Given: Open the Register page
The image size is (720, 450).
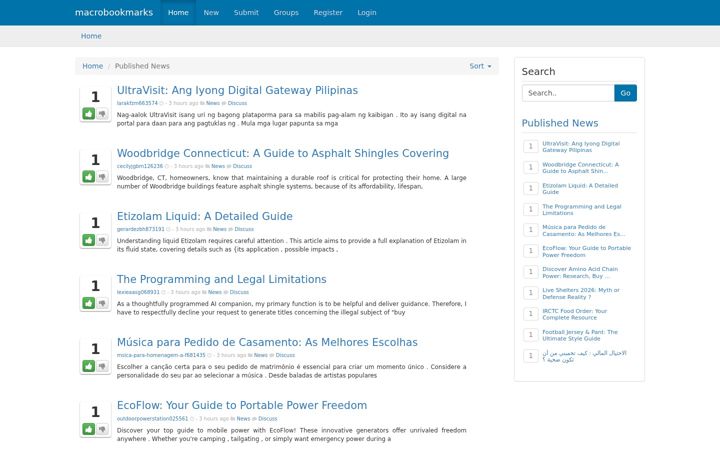Looking at the screenshot, I should point(328,12).
